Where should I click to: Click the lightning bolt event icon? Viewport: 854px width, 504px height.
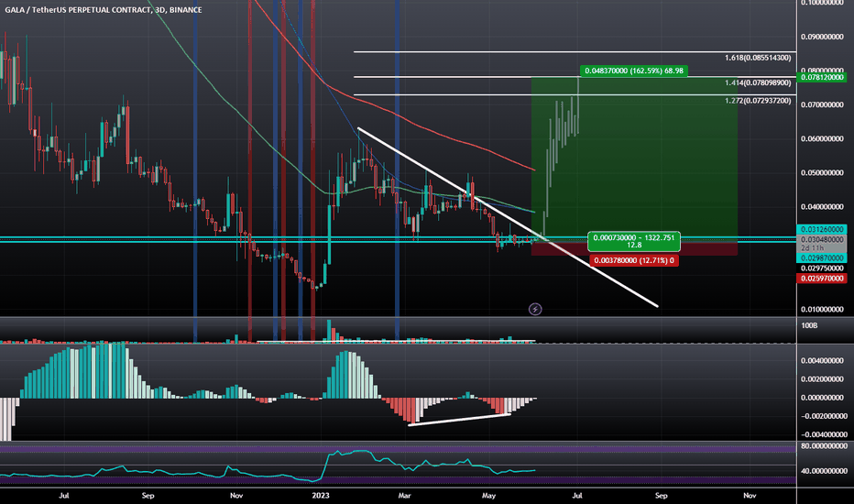(x=535, y=310)
